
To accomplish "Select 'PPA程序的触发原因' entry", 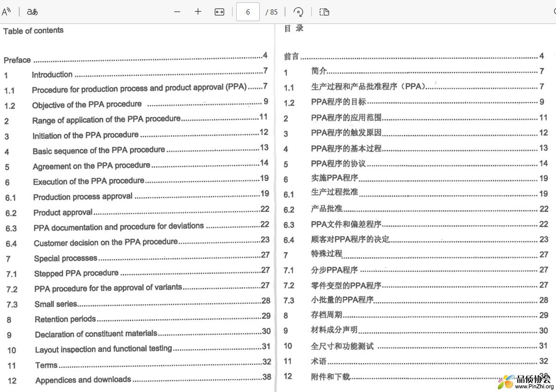I will pos(346,133).
